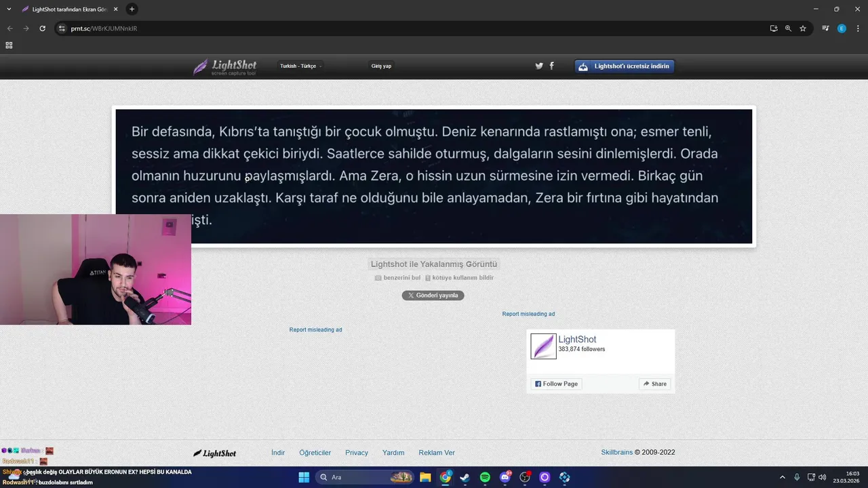The height and width of the screenshot is (488, 868).
Task: Open the Yardım footer link
Action: pyautogui.click(x=393, y=453)
